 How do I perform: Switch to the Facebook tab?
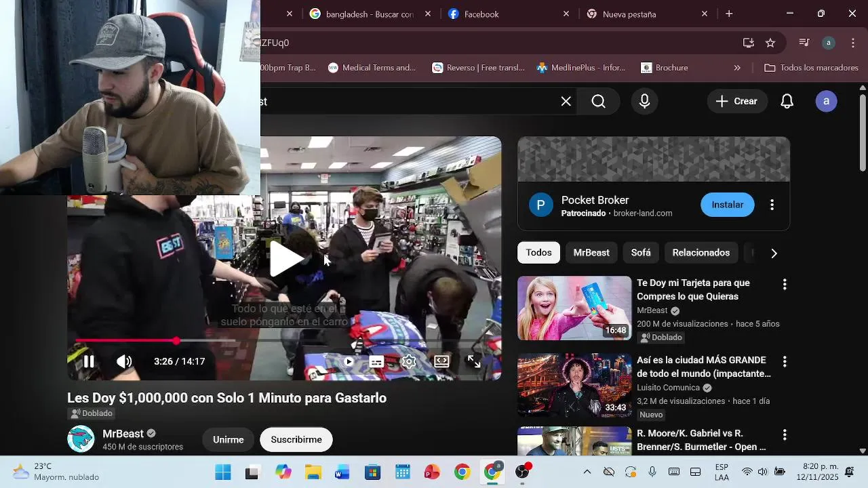481,14
